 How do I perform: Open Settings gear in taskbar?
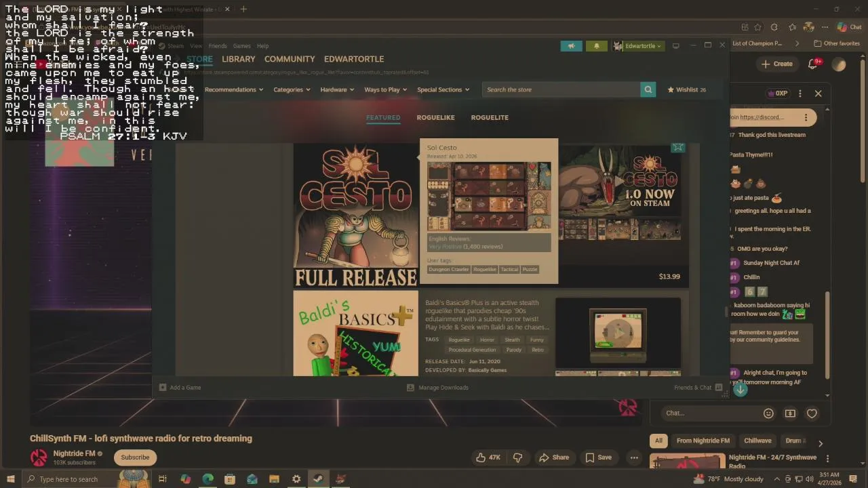click(296, 479)
